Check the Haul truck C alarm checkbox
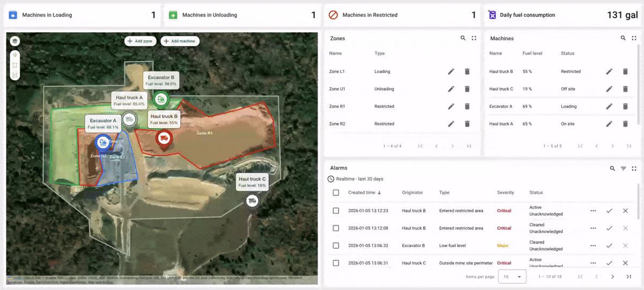644x290 pixels. 336,263
